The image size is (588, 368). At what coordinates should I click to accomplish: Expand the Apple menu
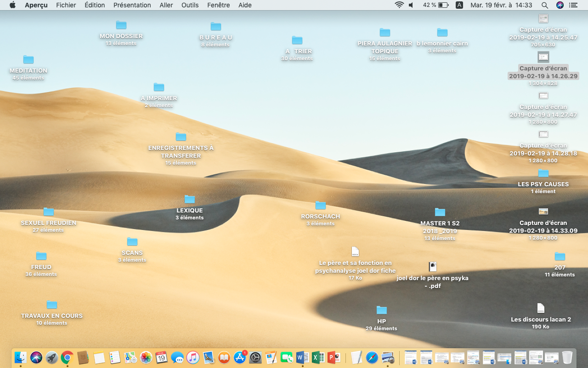pos(12,5)
